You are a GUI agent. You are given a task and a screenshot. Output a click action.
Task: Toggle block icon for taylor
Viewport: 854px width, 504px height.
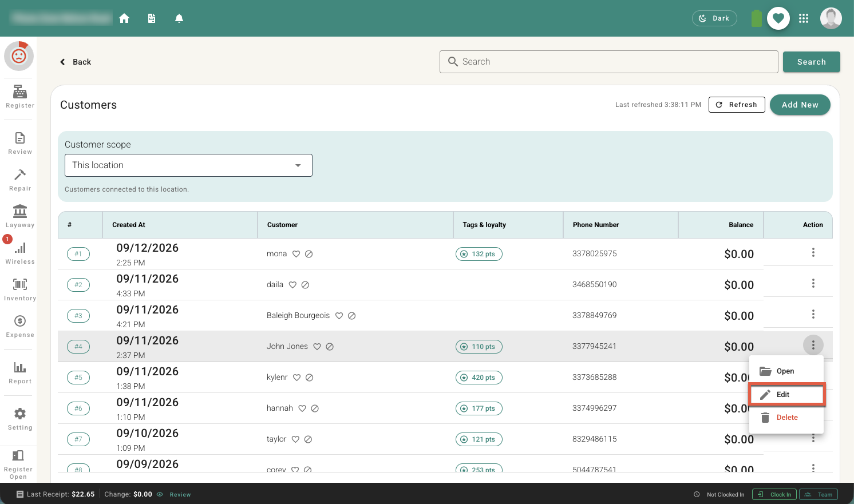[308, 439]
